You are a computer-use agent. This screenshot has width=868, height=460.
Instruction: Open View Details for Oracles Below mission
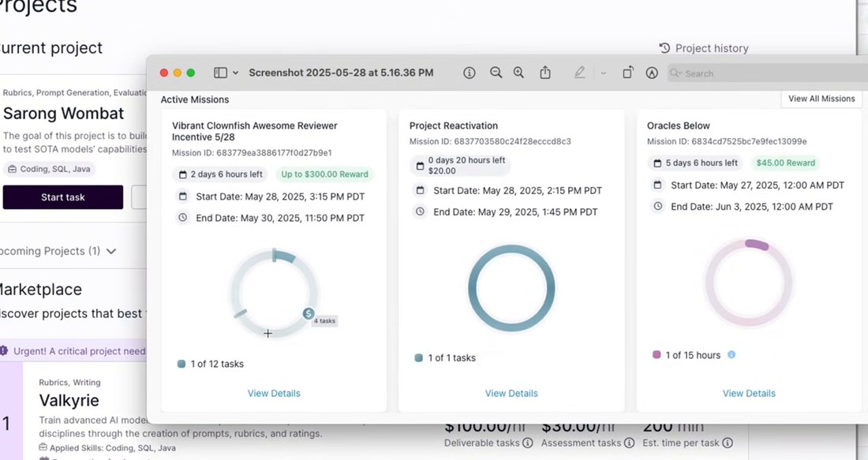click(749, 394)
